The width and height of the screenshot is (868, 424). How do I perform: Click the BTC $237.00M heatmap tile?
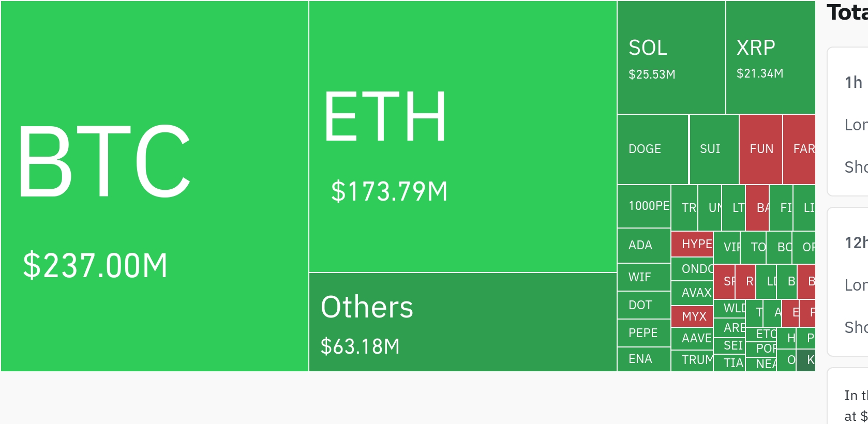(155, 186)
